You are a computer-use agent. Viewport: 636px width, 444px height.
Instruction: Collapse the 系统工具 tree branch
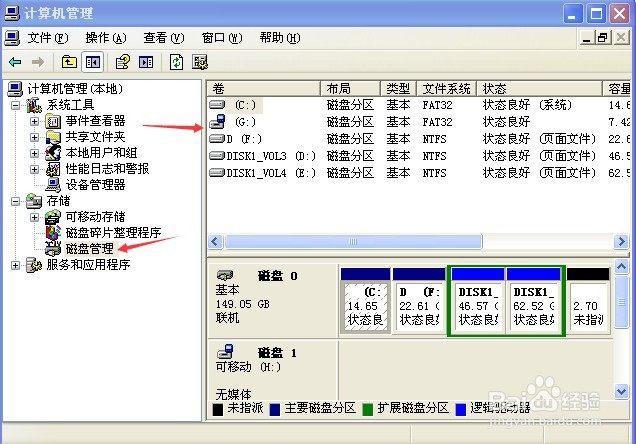coord(15,105)
